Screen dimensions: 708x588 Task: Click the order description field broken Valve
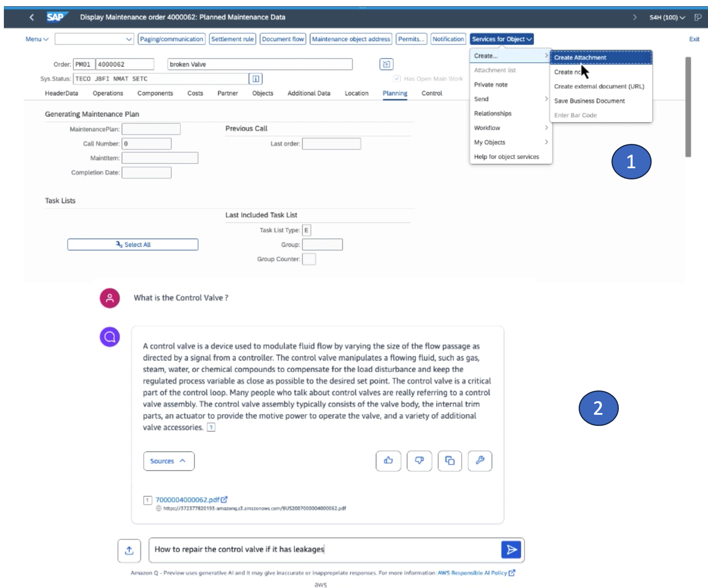click(260, 64)
